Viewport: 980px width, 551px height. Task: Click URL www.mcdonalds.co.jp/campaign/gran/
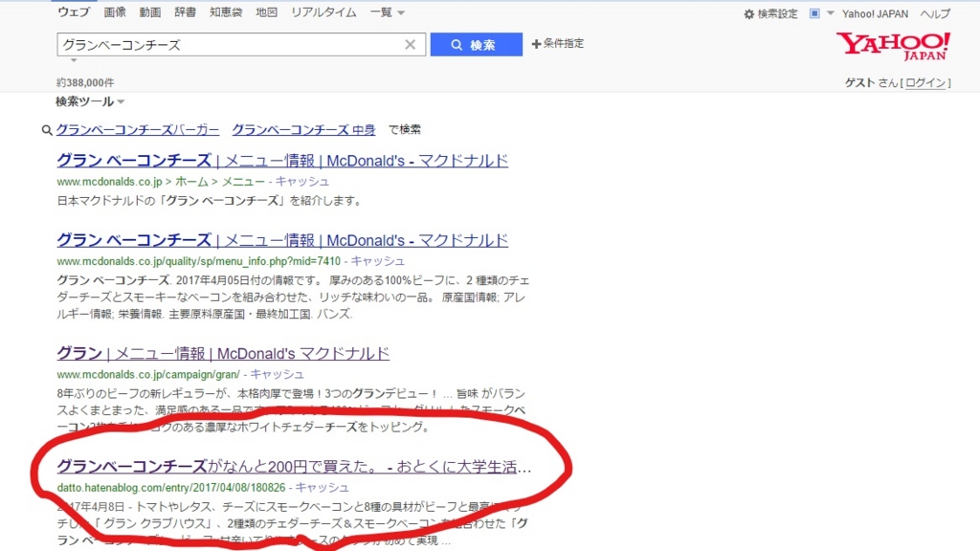pos(148,374)
